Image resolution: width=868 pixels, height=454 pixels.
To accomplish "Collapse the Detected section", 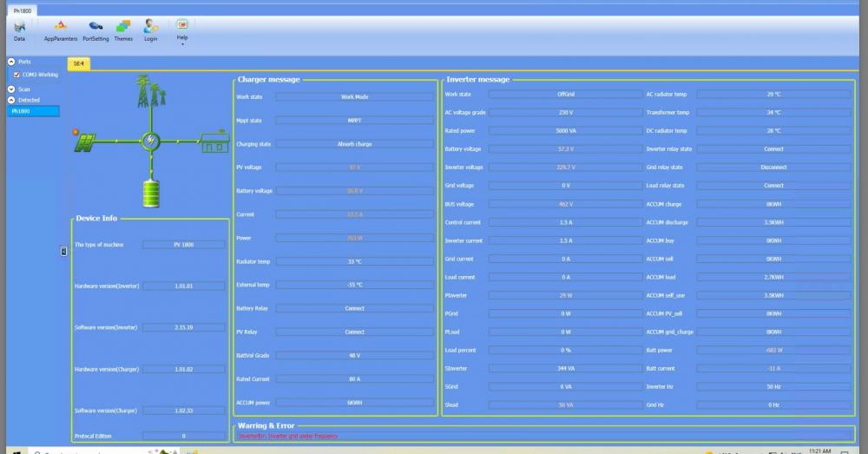I will pos(11,100).
